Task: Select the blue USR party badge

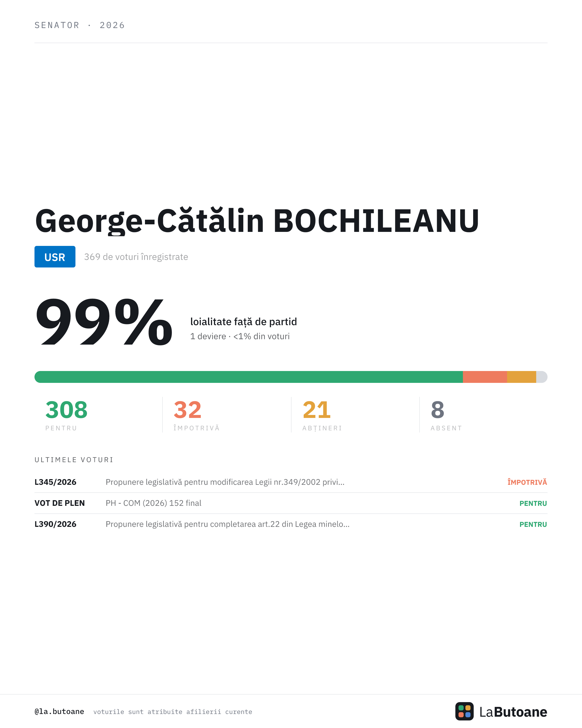Action: [55, 257]
